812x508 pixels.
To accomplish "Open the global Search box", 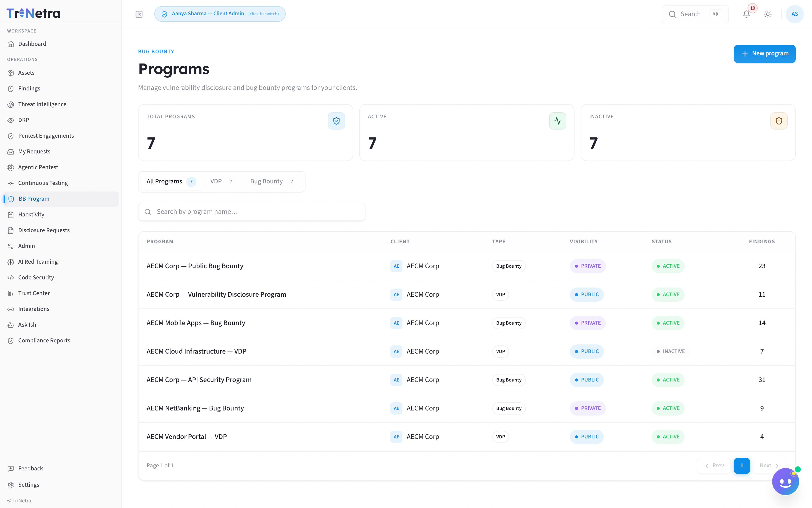I will tap(695, 14).
